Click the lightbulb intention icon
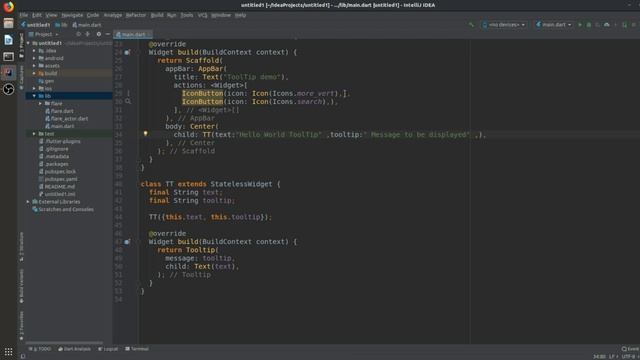 click(x=145, y=133)
